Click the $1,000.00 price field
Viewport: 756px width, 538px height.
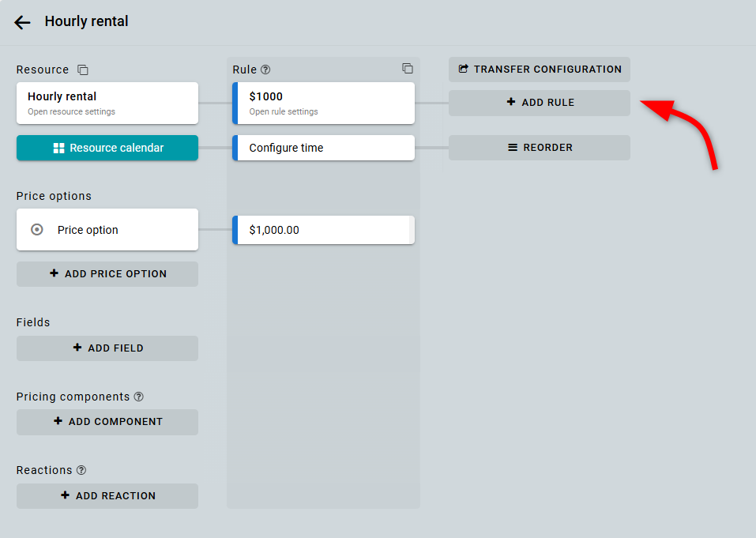324,230
